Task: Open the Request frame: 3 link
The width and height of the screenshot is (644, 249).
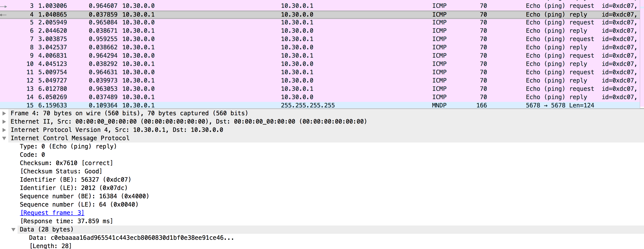Action: [x=52, y=213]
